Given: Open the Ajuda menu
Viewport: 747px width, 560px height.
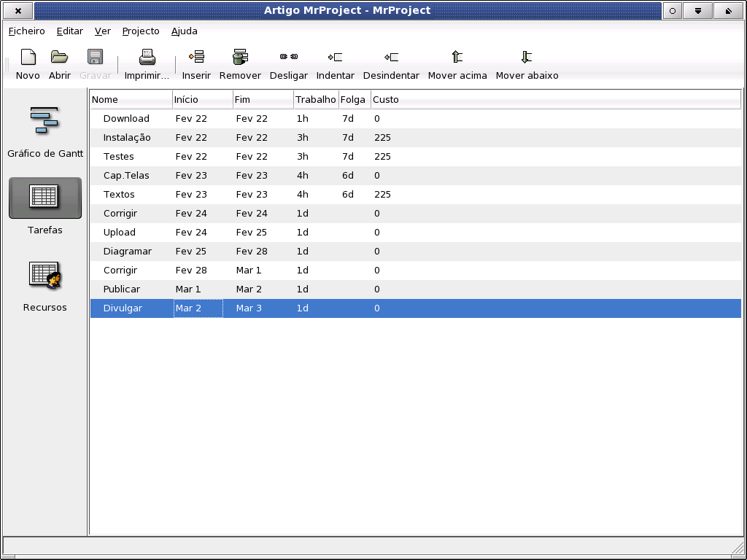Looking at the screenshot, I should click(185, 31).
